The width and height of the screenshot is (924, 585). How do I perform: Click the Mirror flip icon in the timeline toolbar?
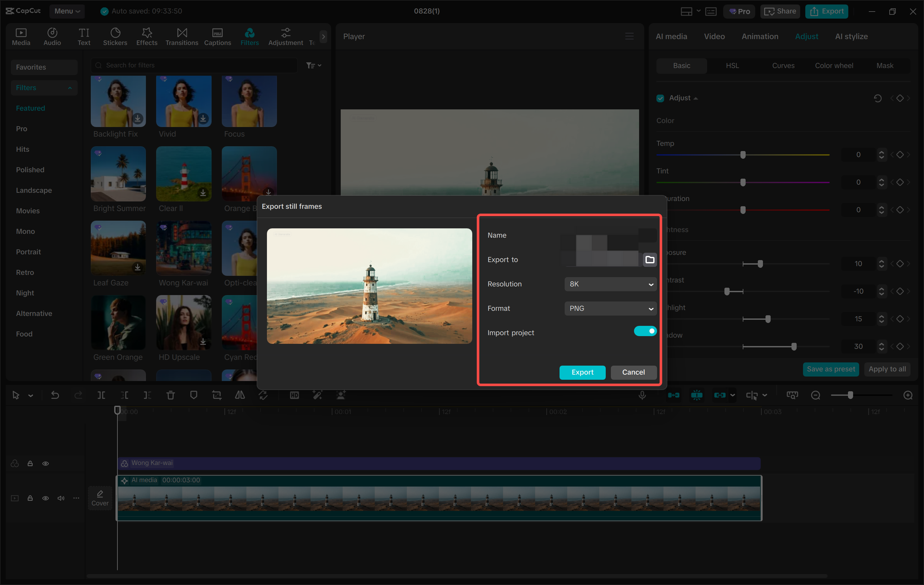(240, 395)
